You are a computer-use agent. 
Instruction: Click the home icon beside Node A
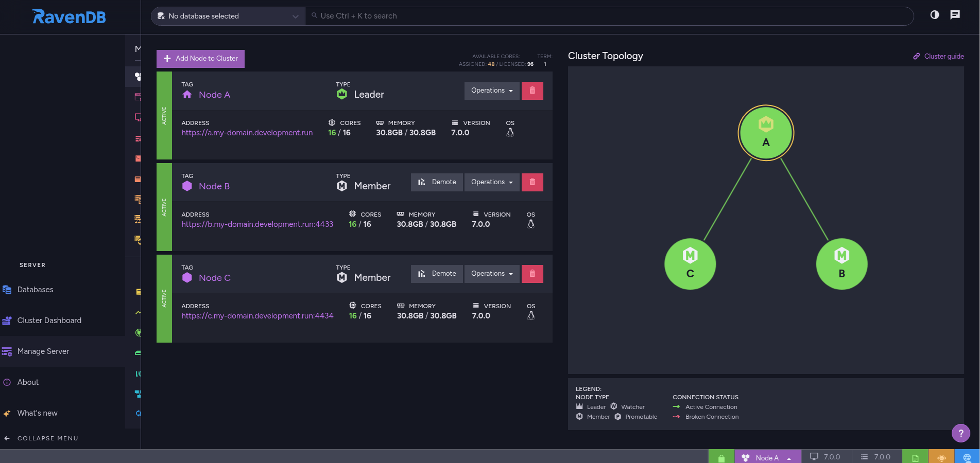click(x=187, y=95)
